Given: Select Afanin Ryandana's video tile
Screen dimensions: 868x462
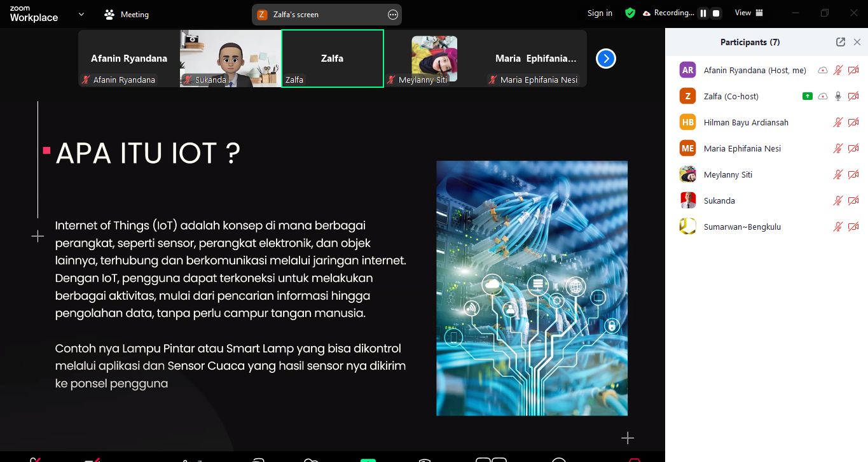Looking at the screenshot, I should [129, 59].
